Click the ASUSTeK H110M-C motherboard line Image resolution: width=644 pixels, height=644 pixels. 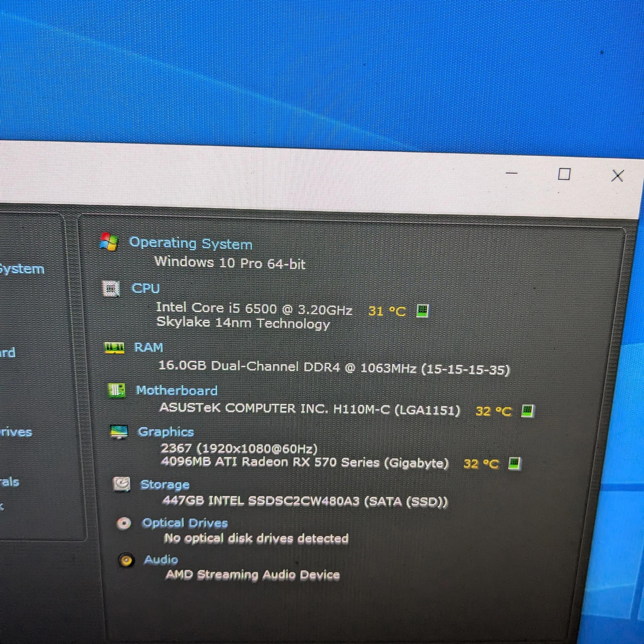point(310,409)
